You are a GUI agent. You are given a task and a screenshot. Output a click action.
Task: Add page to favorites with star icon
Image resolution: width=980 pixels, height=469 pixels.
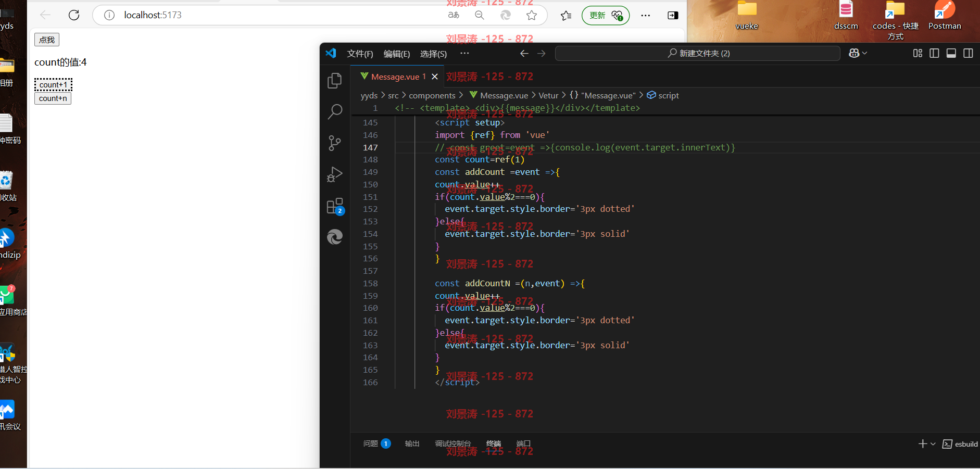point(532,15)
